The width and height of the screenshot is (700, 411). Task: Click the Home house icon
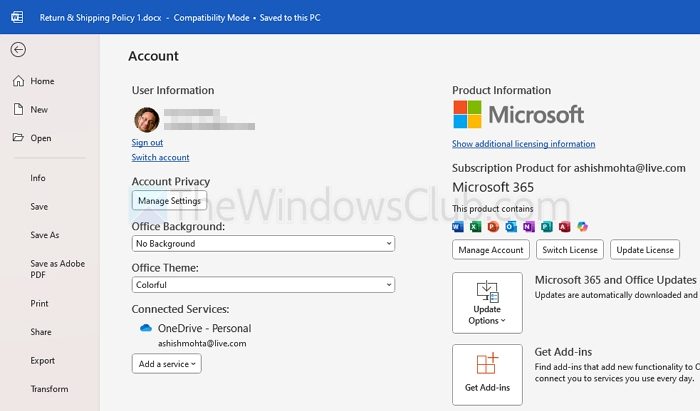(x=18, y=81)
